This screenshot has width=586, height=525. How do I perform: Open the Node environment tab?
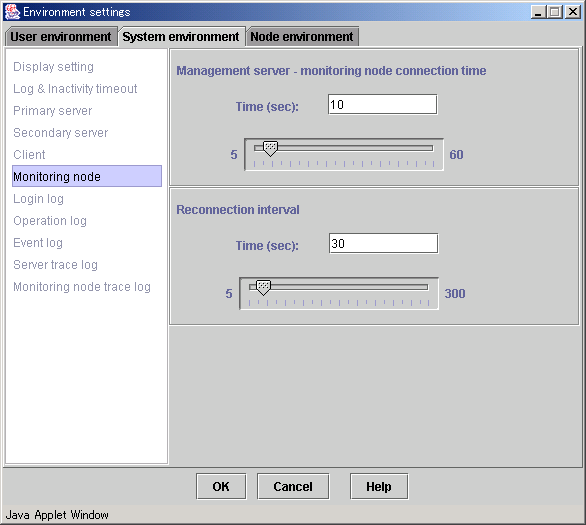tap(302, 37)
